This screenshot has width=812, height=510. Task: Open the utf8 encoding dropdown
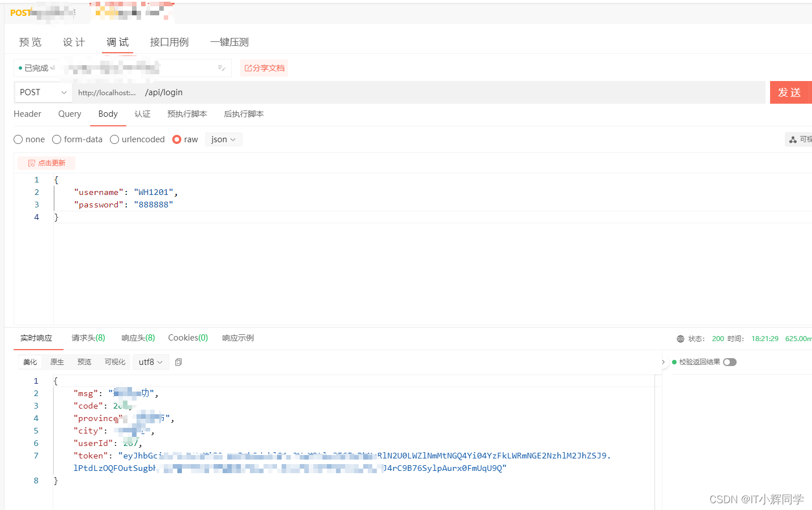[151, 362]
